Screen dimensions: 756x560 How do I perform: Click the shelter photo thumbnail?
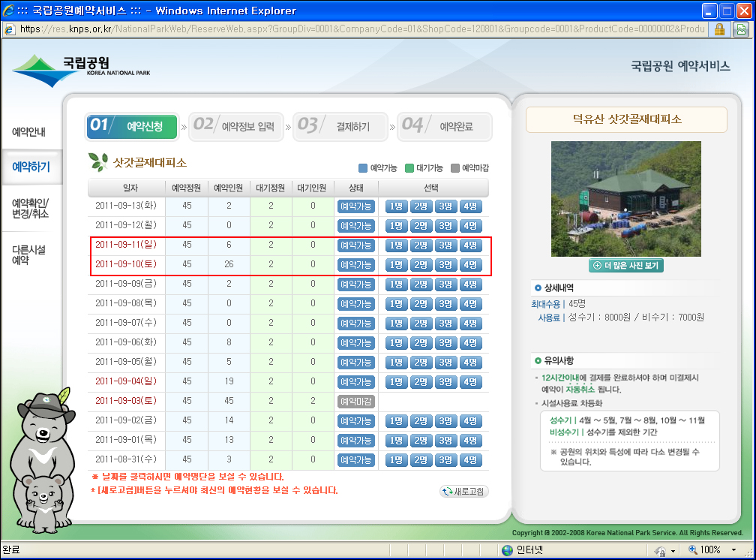point(625,198)
